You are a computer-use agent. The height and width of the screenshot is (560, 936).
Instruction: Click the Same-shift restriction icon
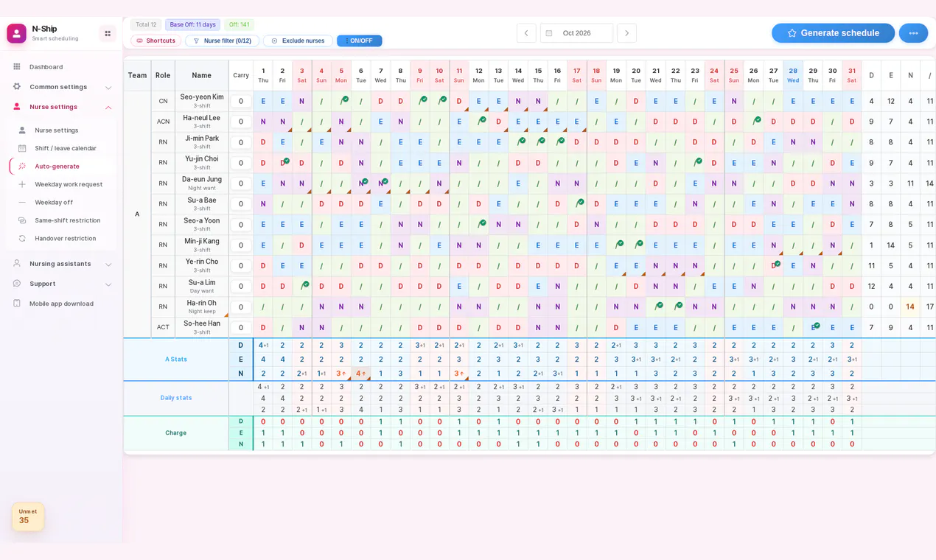[x=22, y=220]
